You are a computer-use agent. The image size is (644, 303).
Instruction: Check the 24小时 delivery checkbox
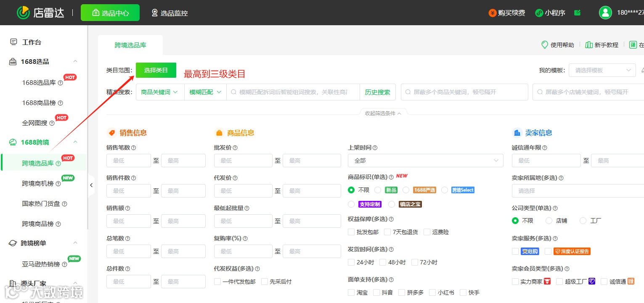[x=351, y=262]
